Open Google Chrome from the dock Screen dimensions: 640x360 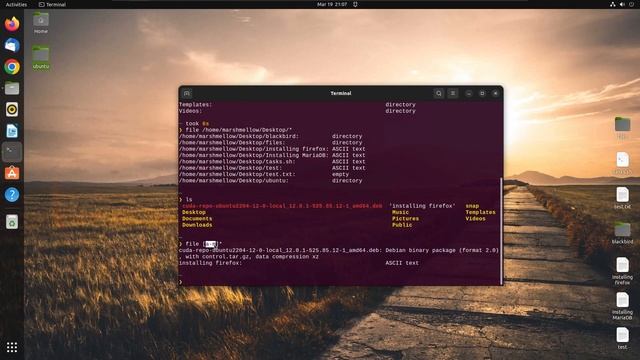click(x=12, y=67)
